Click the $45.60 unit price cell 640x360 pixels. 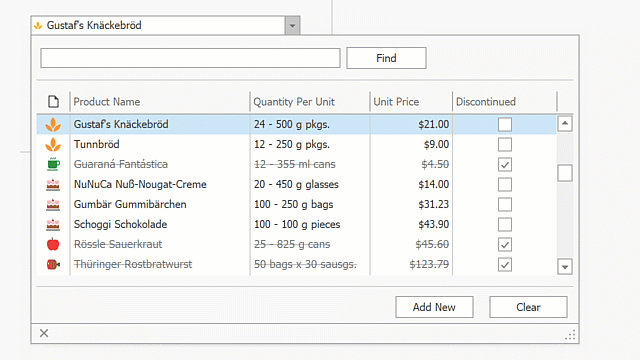pyautogui.click(x=411, y=244)
